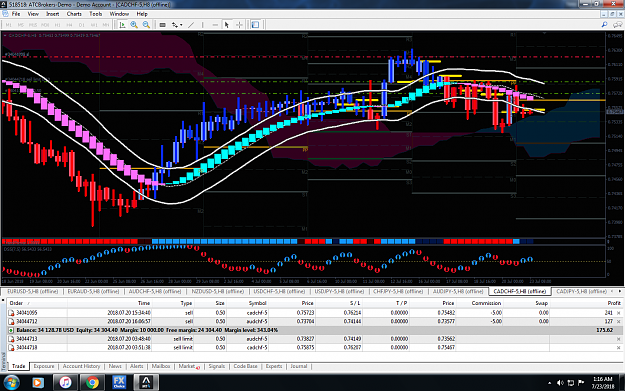Open the Exposure terminal tab

(44, 366)
